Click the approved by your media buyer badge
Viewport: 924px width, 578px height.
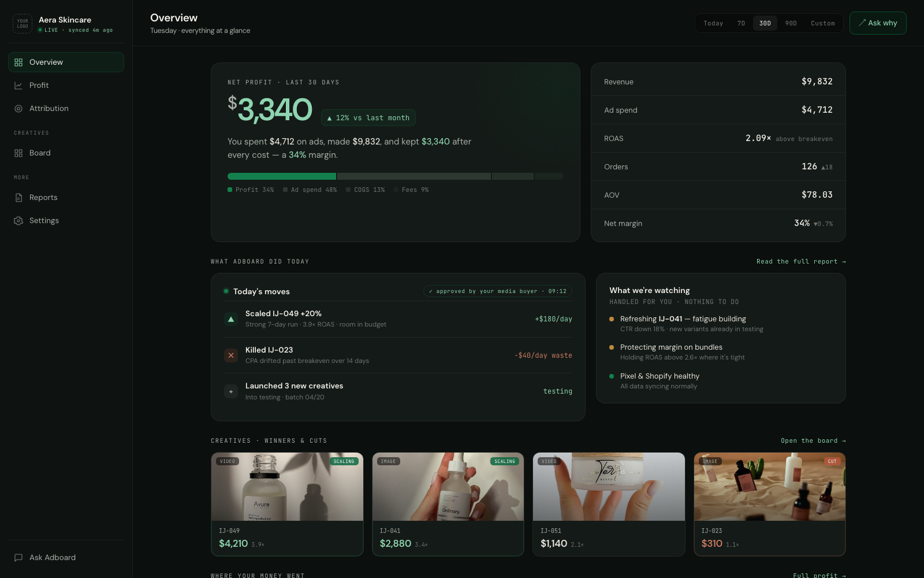[x=498, y=291]
